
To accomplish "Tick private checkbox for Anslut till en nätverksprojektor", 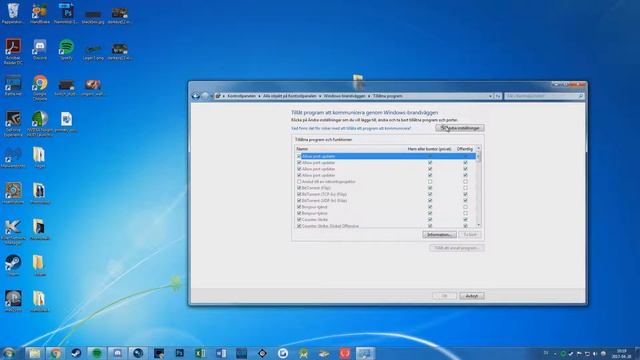I will point(430,182).
